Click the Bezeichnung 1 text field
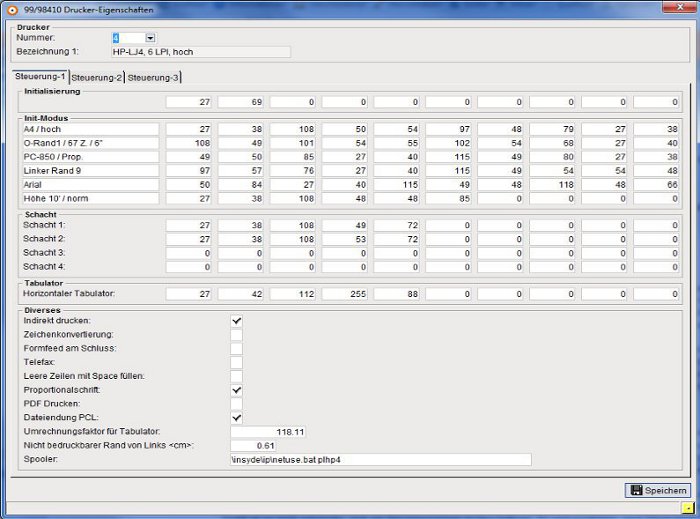This screenshot has width=700, height=519. (x=200, y=52)
